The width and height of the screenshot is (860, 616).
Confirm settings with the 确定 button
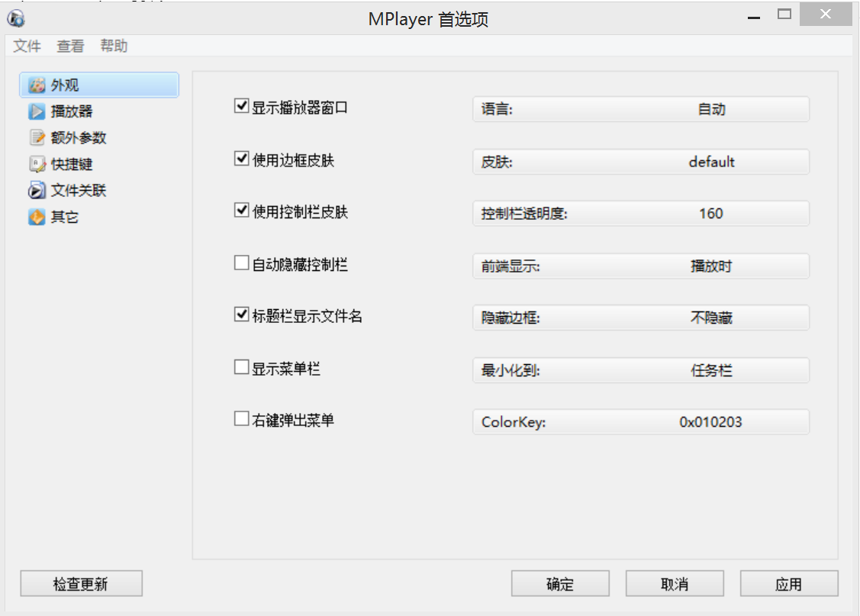point(560,584)
